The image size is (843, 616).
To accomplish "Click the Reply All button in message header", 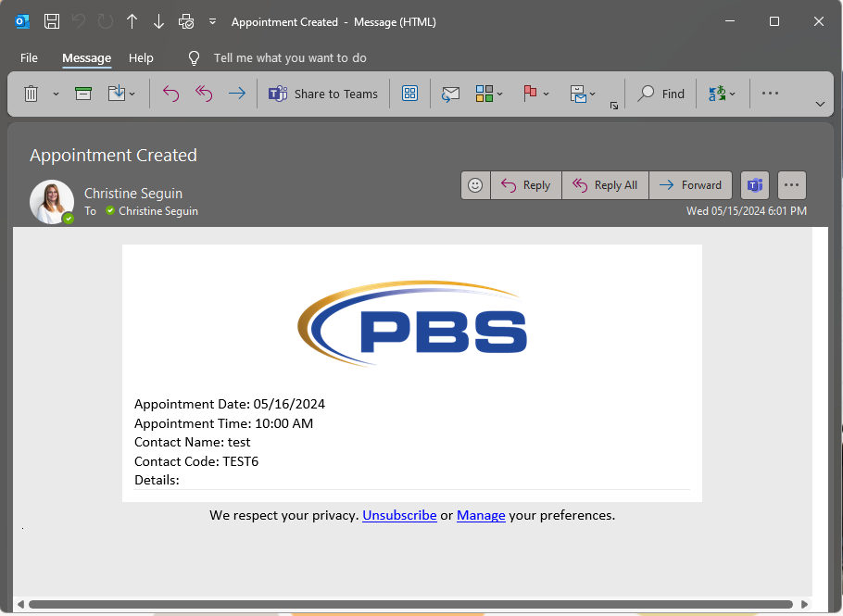I will [605, 185].
